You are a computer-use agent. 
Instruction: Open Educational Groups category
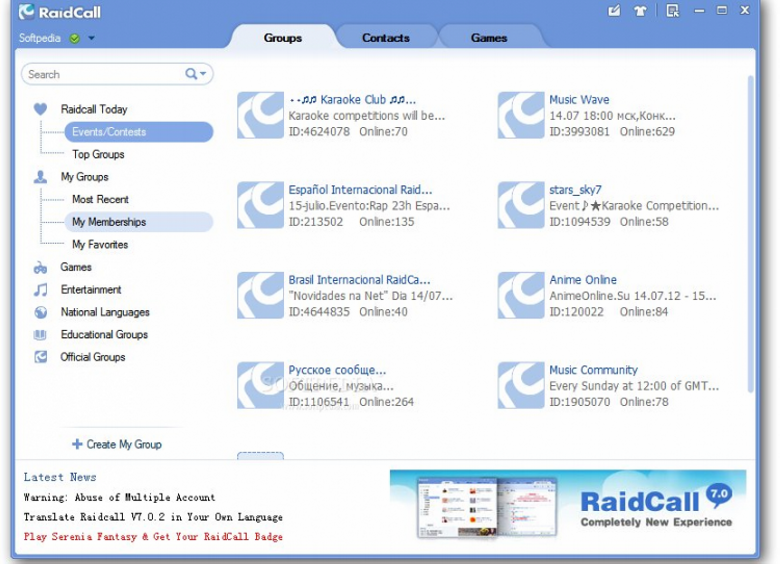click(x=104, y=335)
